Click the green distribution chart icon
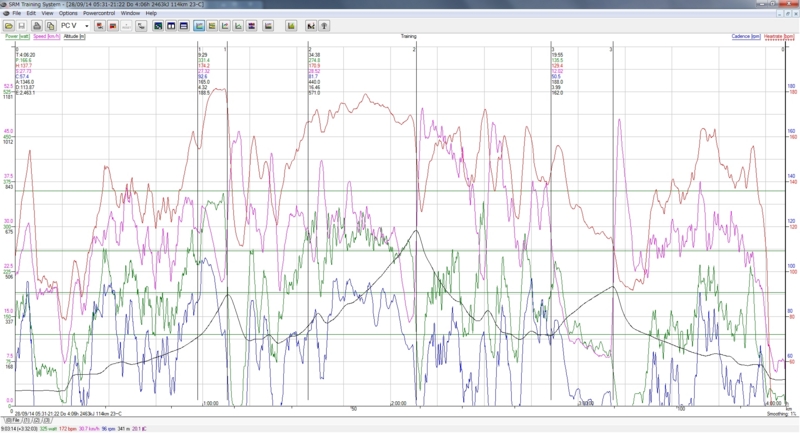Image resolution: width=800 pixels, height=433 pixels. pyautogui.click(x=238, y=26)
